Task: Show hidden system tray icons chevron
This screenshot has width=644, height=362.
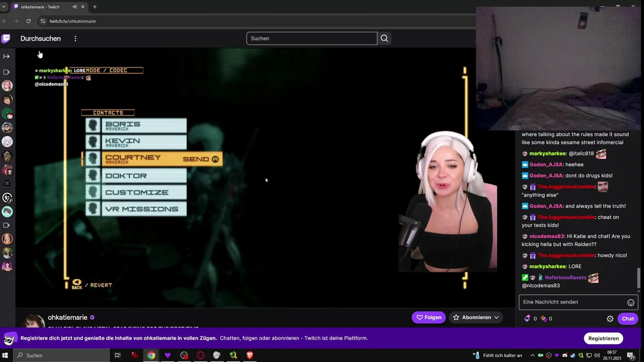Action: coord(532,355)
